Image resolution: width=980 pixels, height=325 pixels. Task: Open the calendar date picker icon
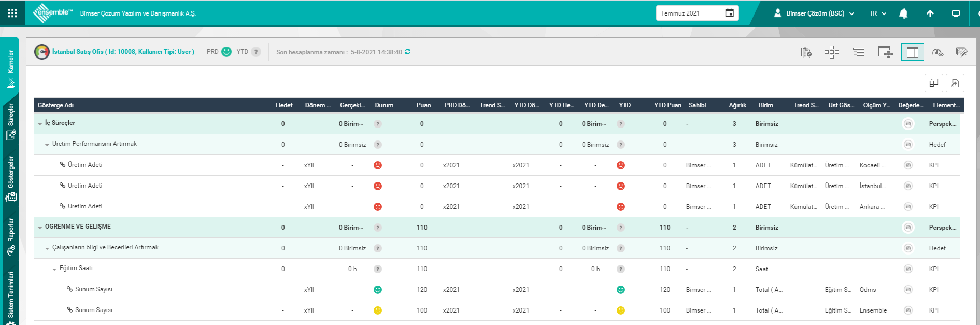coord(729,13)
